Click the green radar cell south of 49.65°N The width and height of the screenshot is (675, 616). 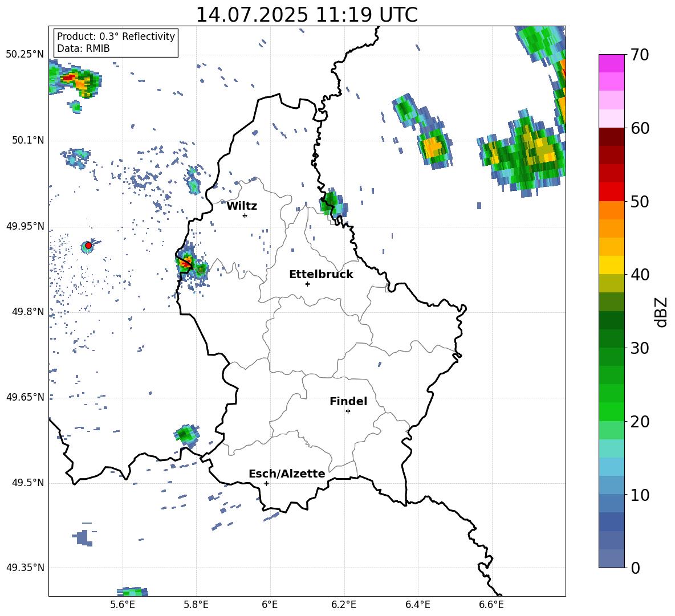(x=187, y=435)
